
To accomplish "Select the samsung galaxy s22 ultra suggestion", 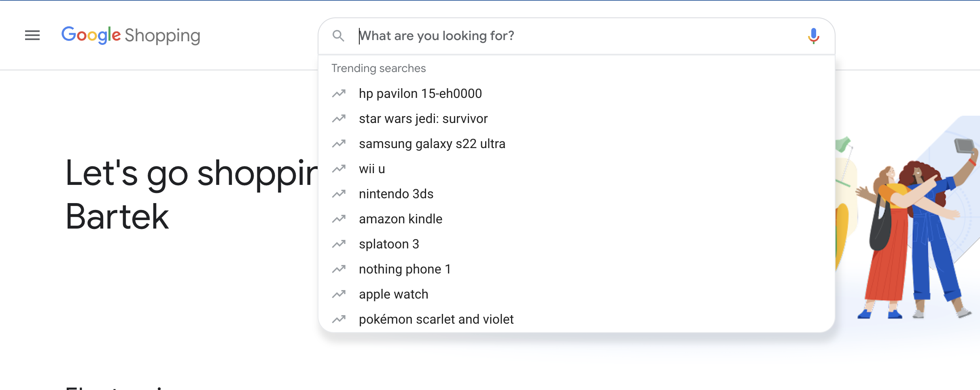I will 432,144.
